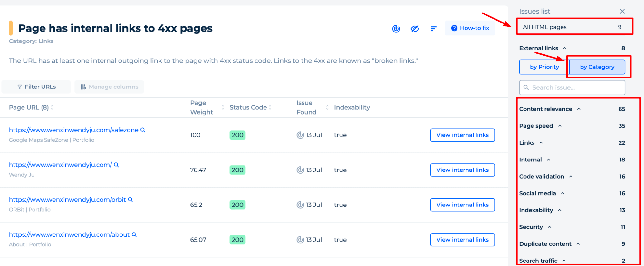Screen dimensions: 644x266
Task: Click the Indexability column header
Action: click(352, 107)
